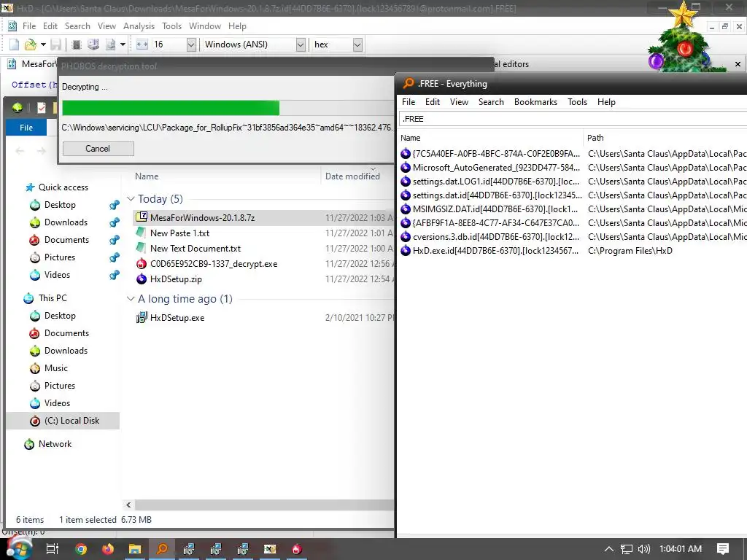This screenshot has width=747, height=560.
Task: Click pin icon next to Quick access Pictures
Action: [x=114, y=257]
